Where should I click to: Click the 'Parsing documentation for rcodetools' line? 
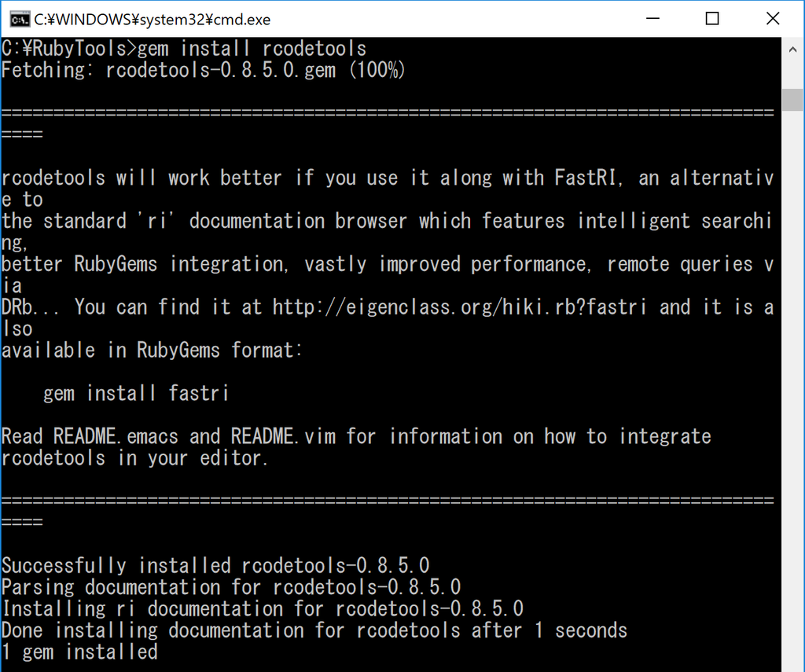click(x=231, y=587)
